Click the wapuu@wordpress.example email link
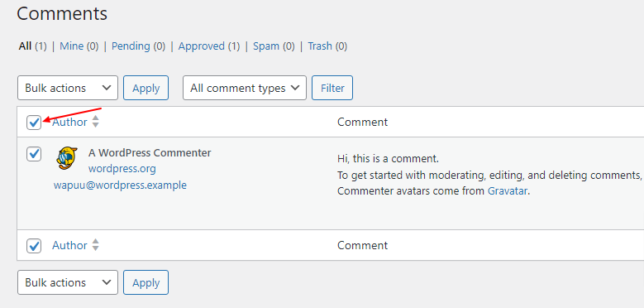The height and width of the screenshot is (308, 644). pyautogui.click(x=120, y=185)
